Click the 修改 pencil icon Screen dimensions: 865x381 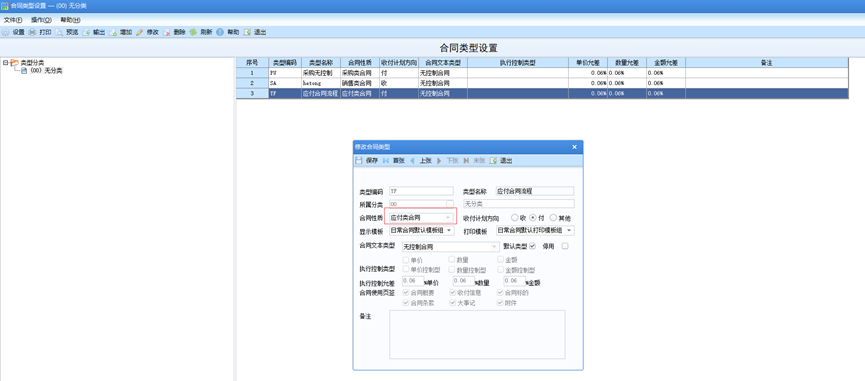pyautogui.click(x=140, y=33)
